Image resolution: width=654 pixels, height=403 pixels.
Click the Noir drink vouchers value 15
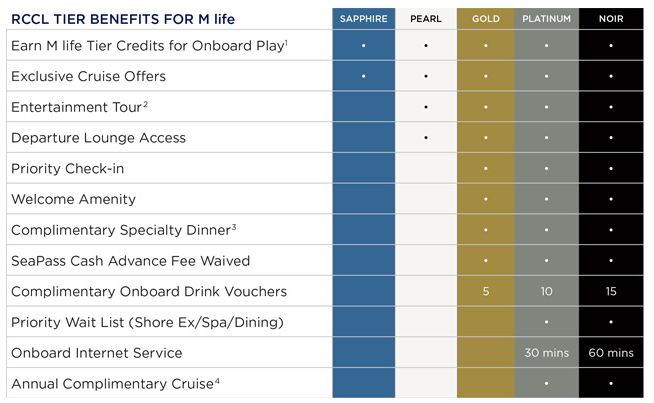click(x=610, y=291)
